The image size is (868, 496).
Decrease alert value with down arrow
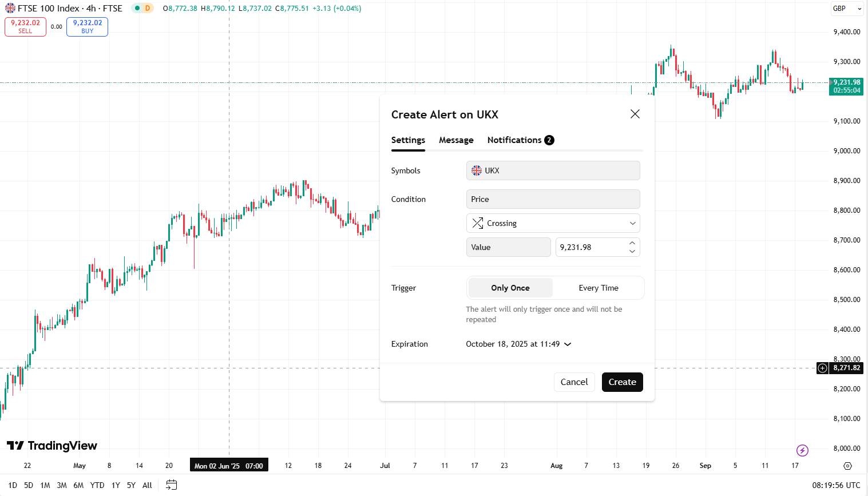632,251
